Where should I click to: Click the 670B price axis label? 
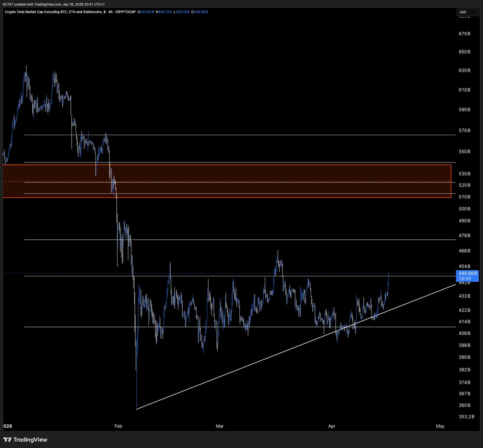[x=464, y=34]
